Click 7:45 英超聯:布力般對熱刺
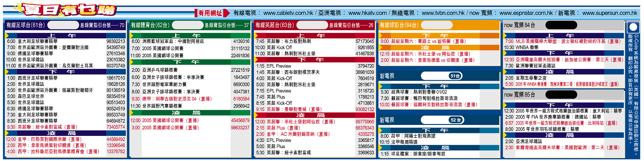 283,41
